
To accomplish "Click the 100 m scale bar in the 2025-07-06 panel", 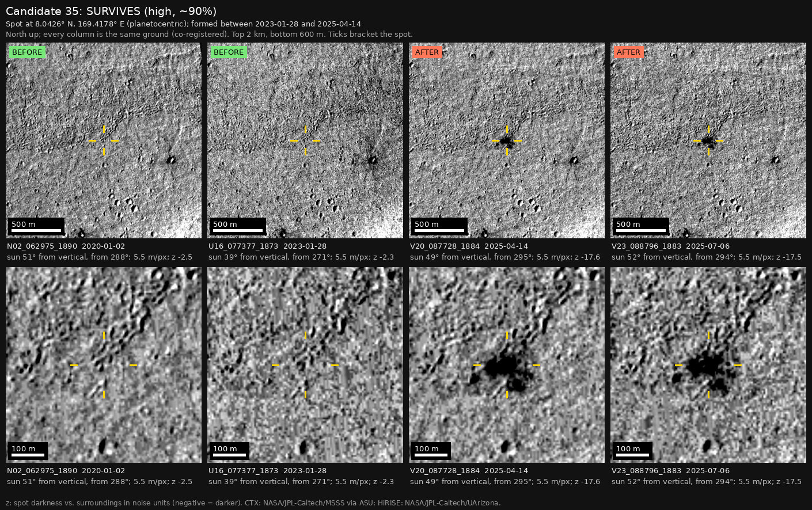I will click(x=632, y=451).
